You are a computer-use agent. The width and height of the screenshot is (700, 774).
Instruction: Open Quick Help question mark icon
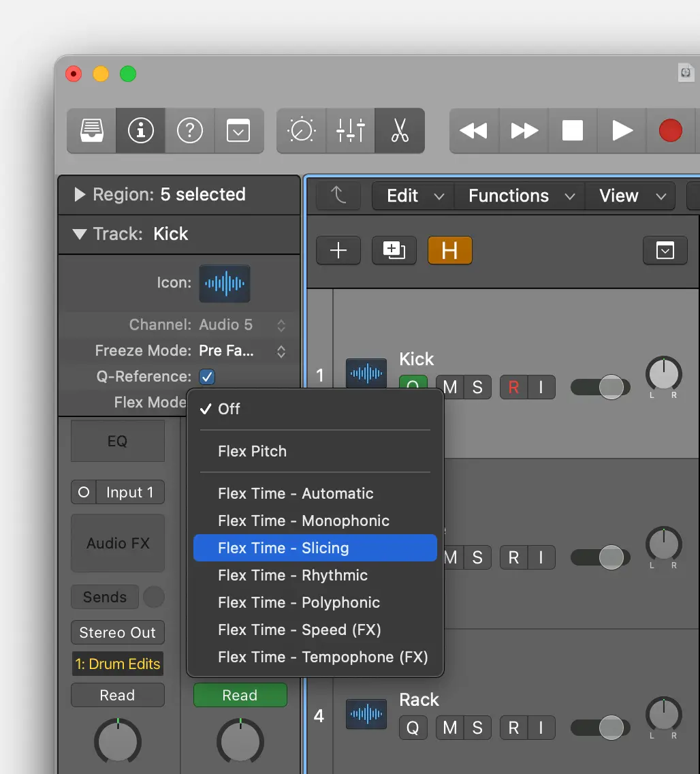point(190,130)
